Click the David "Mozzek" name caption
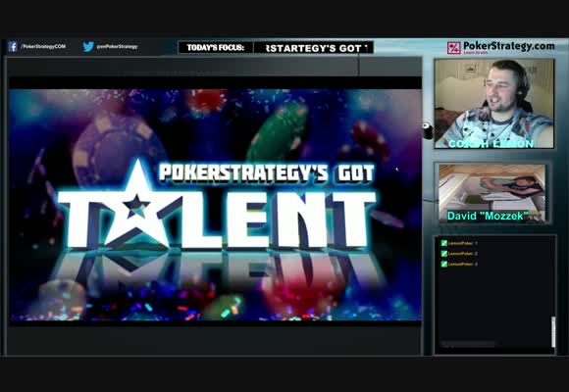 [488, 217]
